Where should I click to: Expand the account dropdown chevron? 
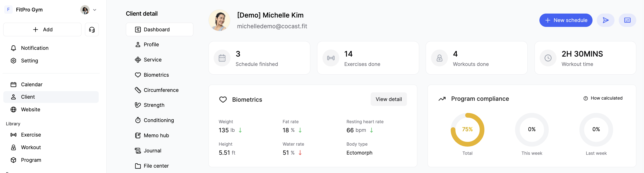(x=95, y=10)
